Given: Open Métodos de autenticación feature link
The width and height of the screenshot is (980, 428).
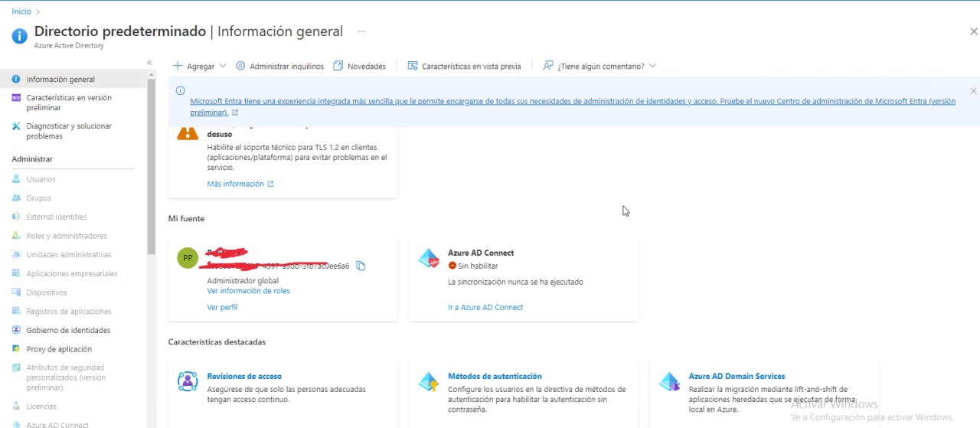Looking at the screenshot, I should 495,376.
